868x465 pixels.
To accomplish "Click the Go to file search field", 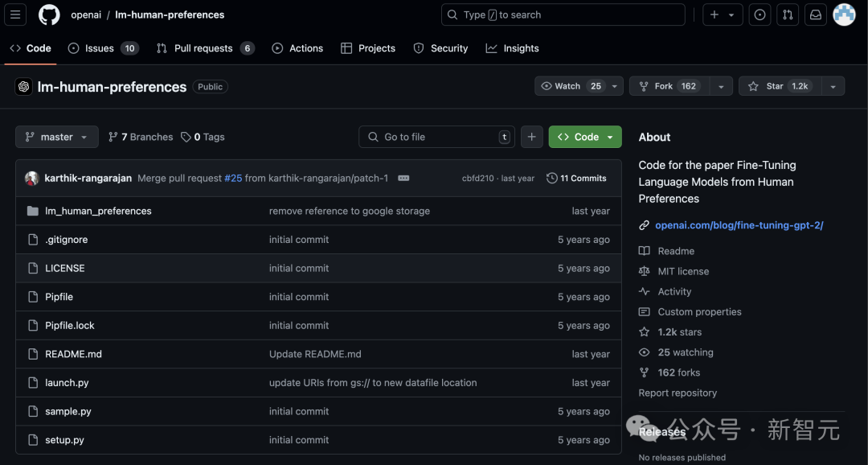I will click(x=436, y=137).
